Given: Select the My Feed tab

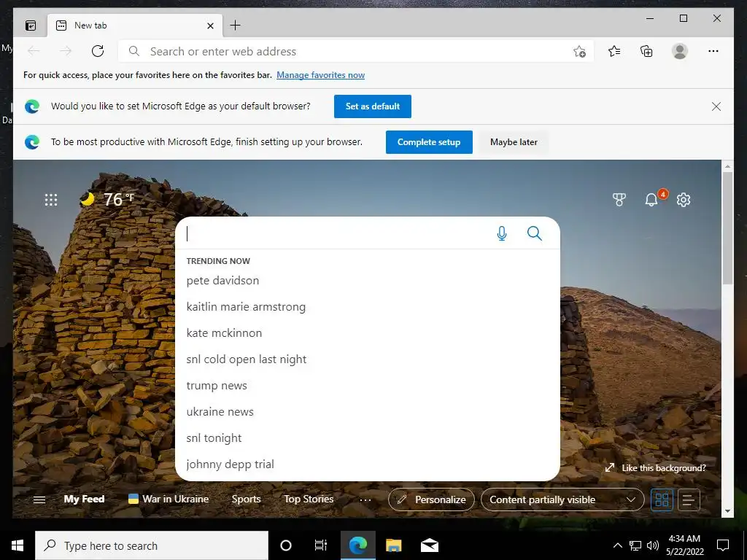Looking at the screenshot, I should click(84, 499).
